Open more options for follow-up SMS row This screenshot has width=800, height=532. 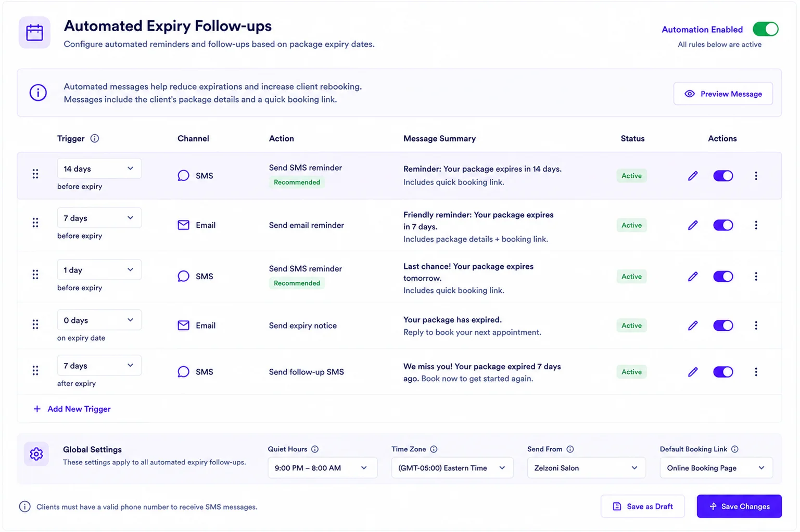[756, 372]
